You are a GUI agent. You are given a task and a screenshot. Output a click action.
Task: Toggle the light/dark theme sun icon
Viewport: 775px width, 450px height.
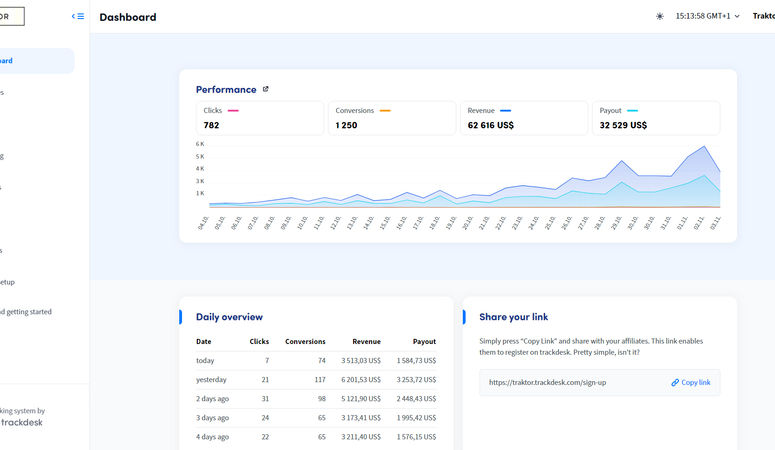pyautogui.click(x=659, y=16)
